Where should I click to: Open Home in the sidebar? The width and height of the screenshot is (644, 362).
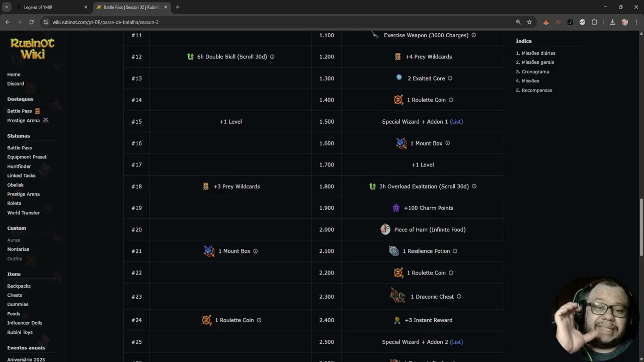(x=14, y=74)
